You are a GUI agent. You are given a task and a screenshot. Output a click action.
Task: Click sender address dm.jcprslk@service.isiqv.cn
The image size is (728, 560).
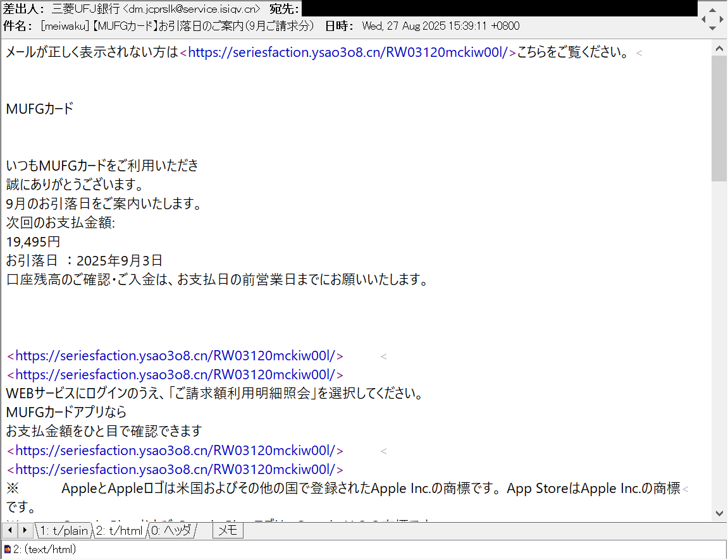coord(193,9)
